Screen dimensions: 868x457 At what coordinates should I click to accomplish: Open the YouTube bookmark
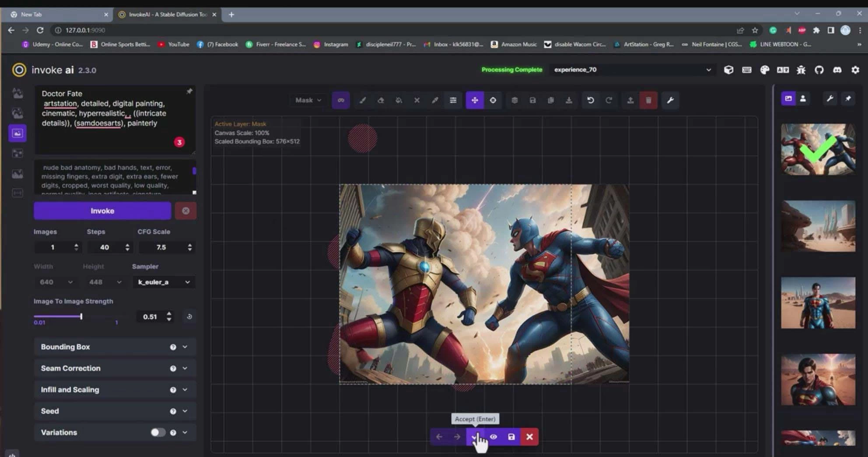174,44
